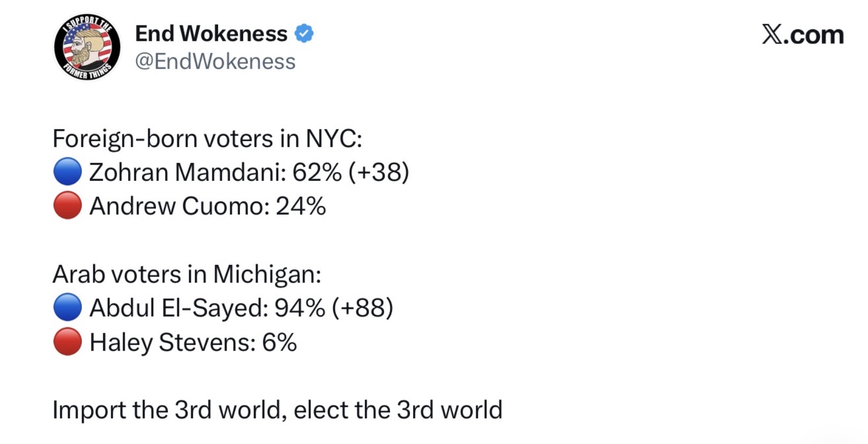Viewport: 868px width, 444px height.
Task: Select the 'Arab voters in Michigan:' heading line
Action: (x=186, y=275)
